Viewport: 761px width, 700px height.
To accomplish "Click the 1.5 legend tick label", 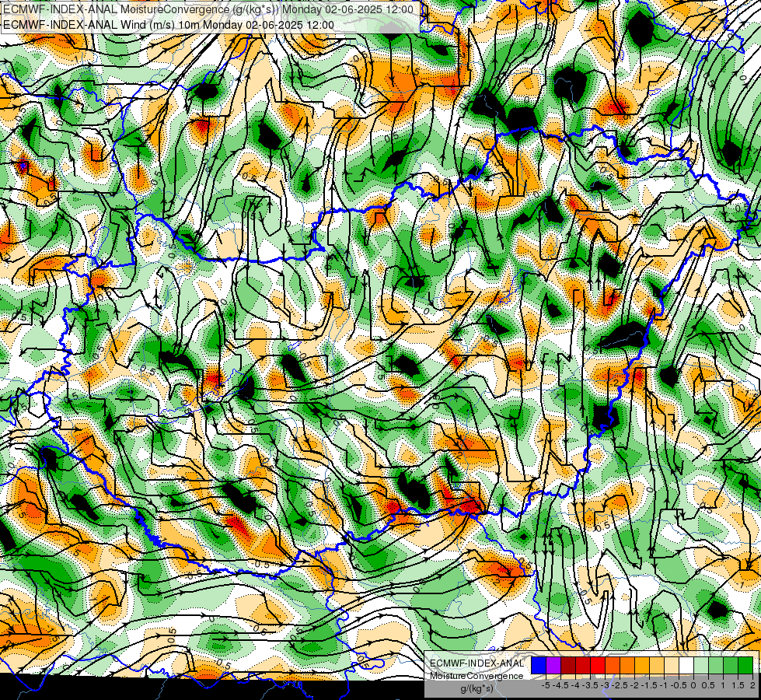I will coord(738,685).
